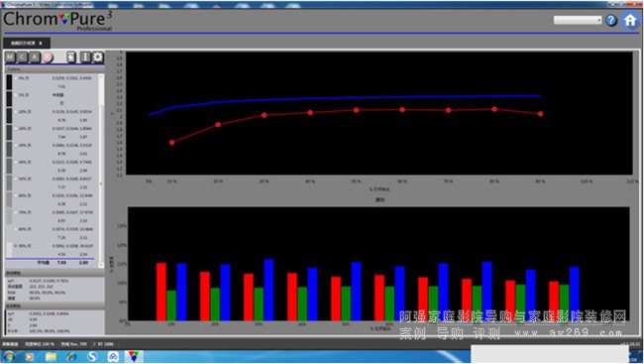
Task: Click the A mode button in panel toolbar
Action: (35, 58)
